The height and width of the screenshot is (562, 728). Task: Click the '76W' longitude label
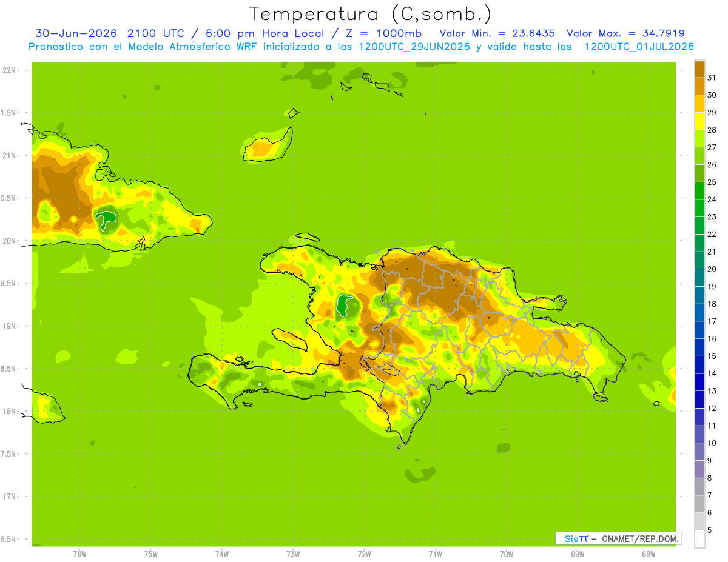point(79,554)
